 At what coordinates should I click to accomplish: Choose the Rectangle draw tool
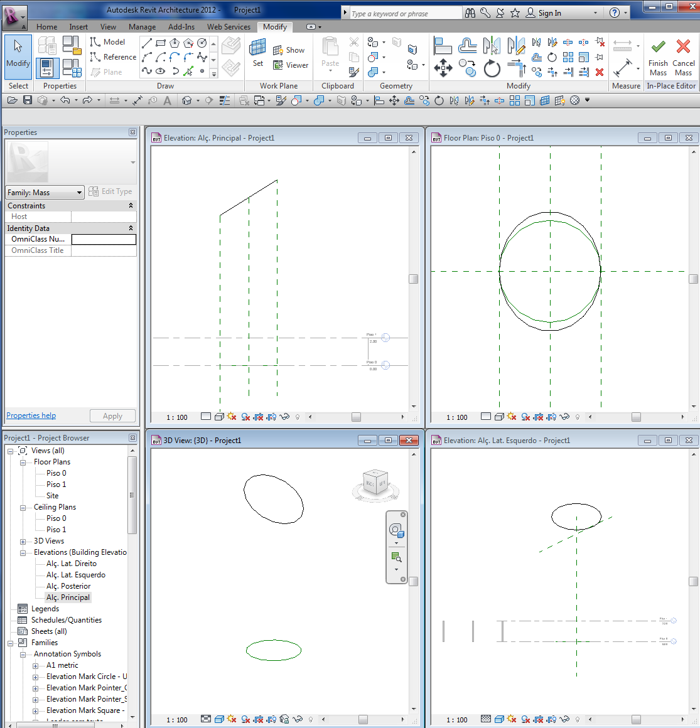(x=161, y=43)
